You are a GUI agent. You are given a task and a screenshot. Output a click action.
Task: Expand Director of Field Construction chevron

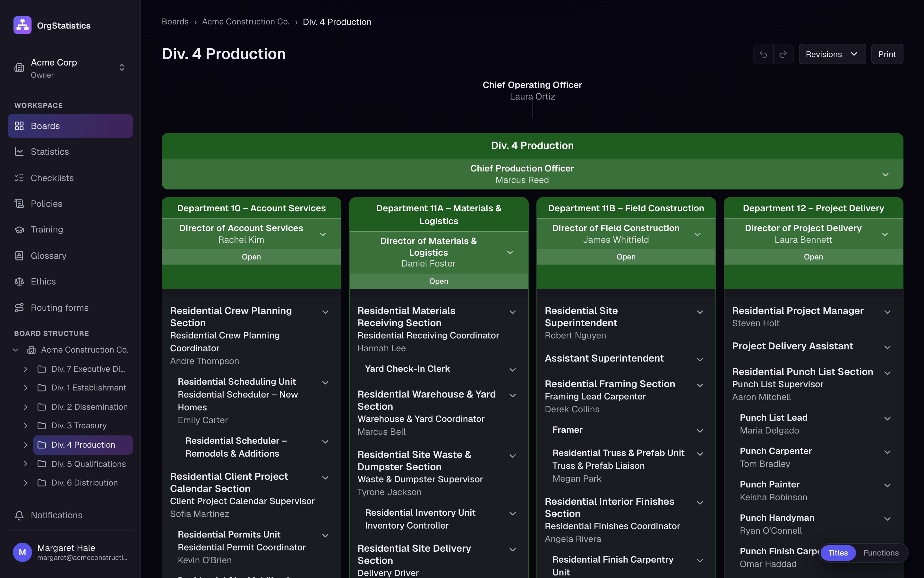point(697,234)
